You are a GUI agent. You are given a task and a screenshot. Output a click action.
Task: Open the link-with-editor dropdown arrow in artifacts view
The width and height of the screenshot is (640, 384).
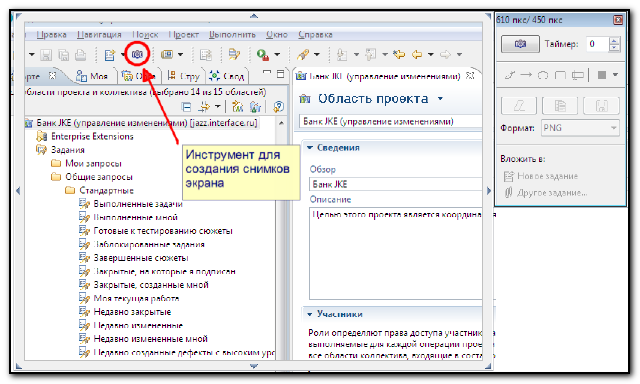[x=218, y=107]
